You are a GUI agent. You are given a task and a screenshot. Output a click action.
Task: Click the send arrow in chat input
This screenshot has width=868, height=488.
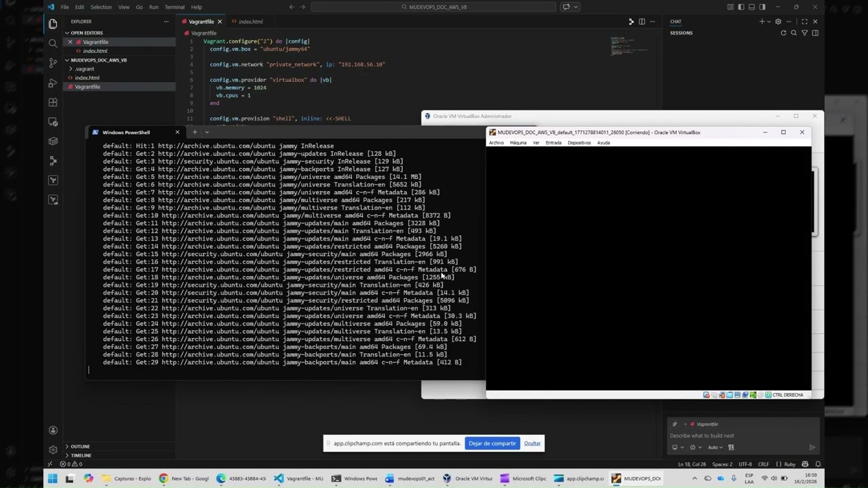tap(812, 447)
